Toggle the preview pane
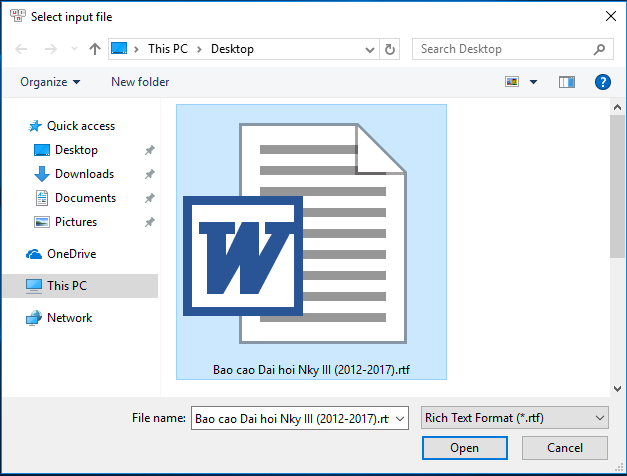This screenshot has width=627, height=476. 567,82
